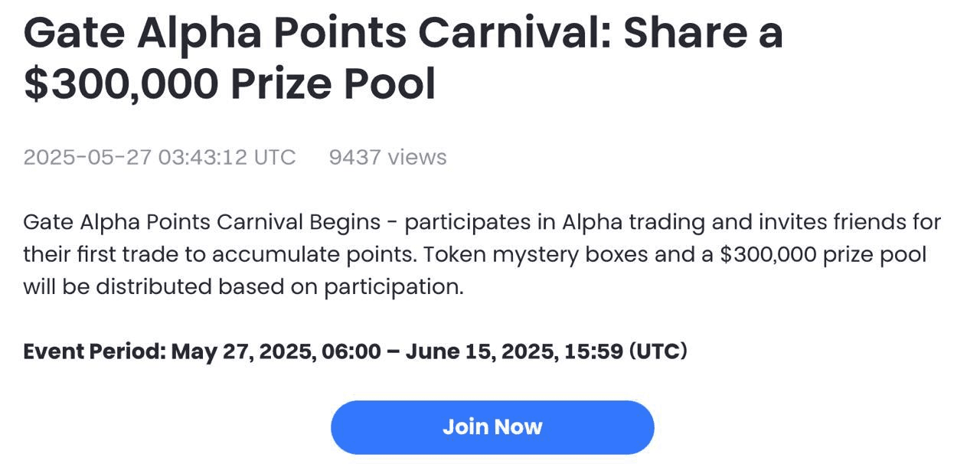
Task: Click the 'UTC' suffix of the publish timestamp
Action: point(275,157)
